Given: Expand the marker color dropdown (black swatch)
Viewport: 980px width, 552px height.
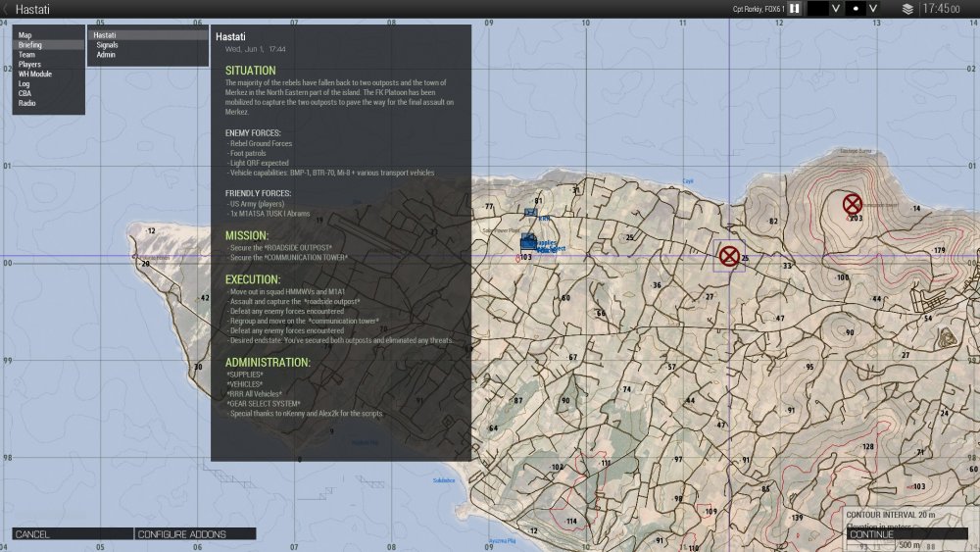Looking at the screenshot, I should tap(836, 9).
